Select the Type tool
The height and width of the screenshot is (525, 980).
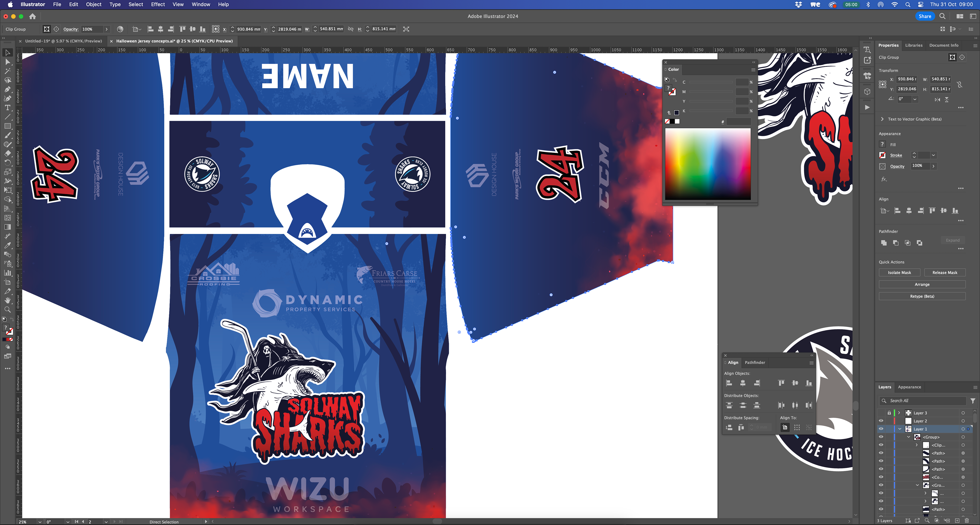coord(7,108)
